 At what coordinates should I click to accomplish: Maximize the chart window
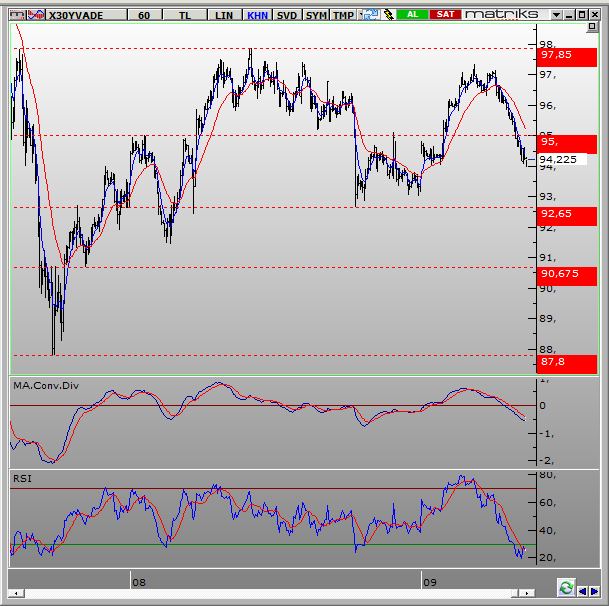tap(582, 15)
